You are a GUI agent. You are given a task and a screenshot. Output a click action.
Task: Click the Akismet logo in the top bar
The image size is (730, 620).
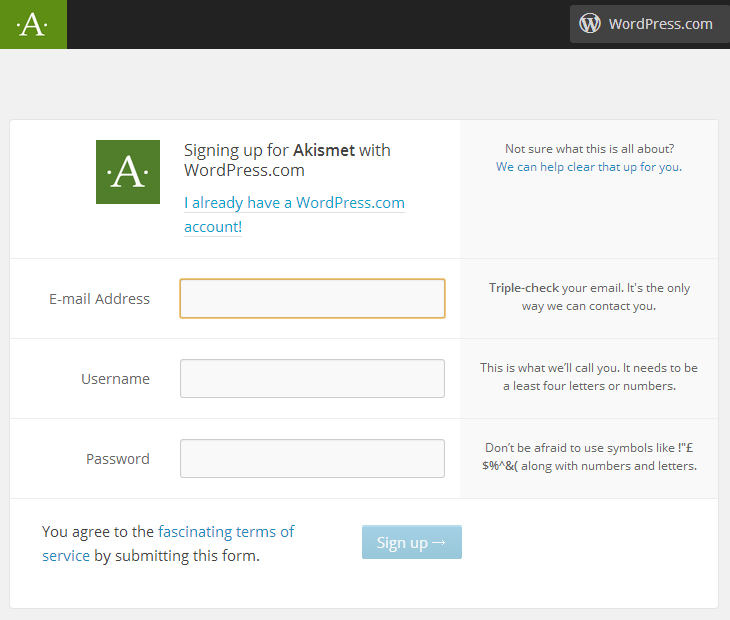33,24
